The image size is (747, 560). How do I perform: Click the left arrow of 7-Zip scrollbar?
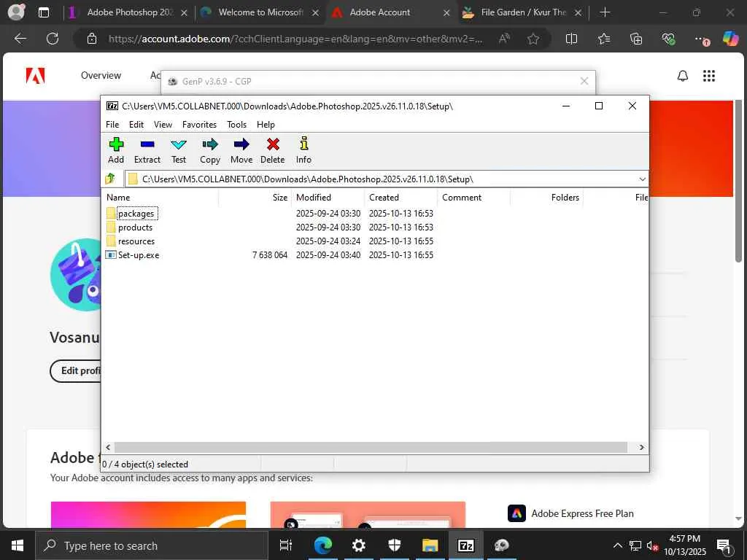[108, 447]
